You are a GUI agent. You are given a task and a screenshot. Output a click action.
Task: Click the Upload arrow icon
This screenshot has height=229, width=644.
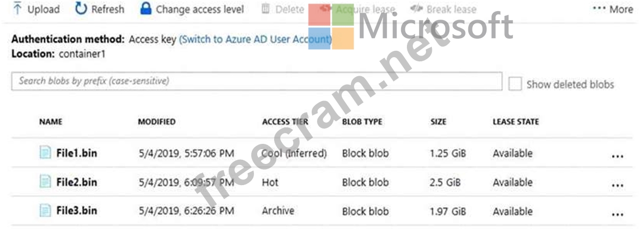pyautogui.click(x=18, y=9)
